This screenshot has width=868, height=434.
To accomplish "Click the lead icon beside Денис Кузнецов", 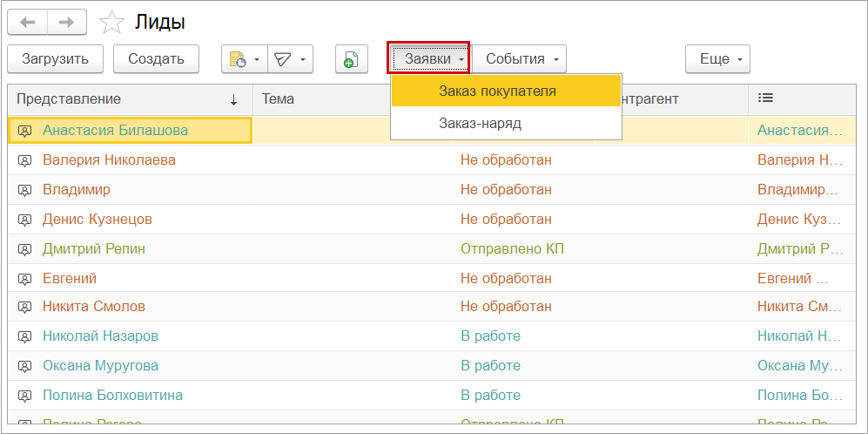I will (x=25, y=220).
